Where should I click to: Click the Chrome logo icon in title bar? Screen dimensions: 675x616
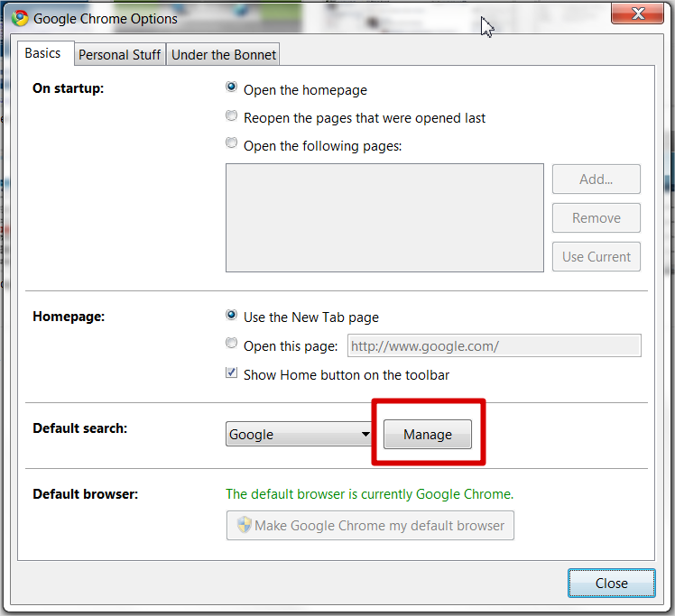(x=20, y=18)
